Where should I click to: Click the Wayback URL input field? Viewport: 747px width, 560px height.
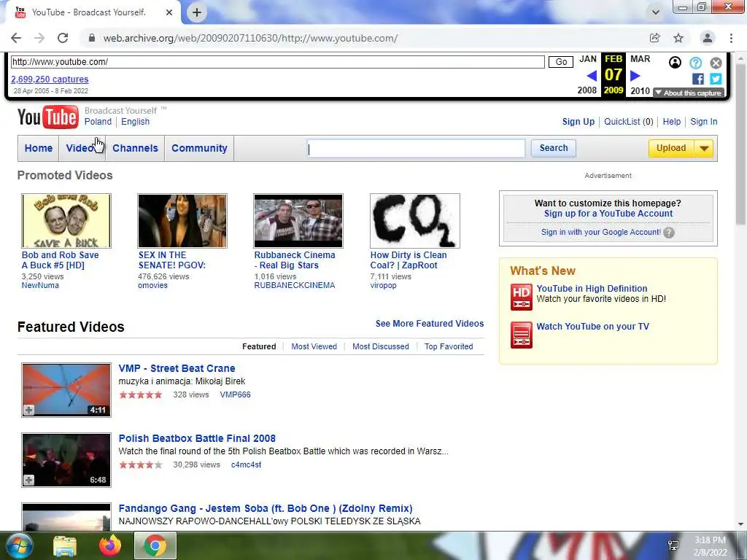277,62
